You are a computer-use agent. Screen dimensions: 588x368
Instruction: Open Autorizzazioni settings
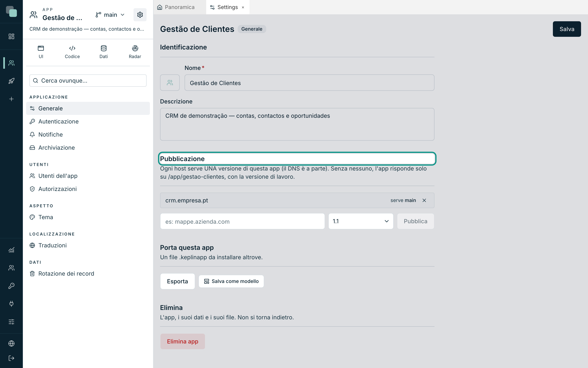coord(88,189)
